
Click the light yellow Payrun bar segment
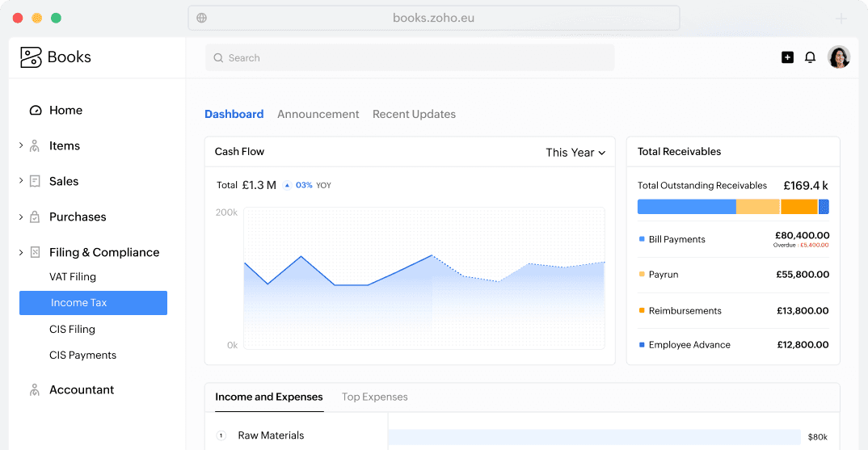(x=758, y=207)
